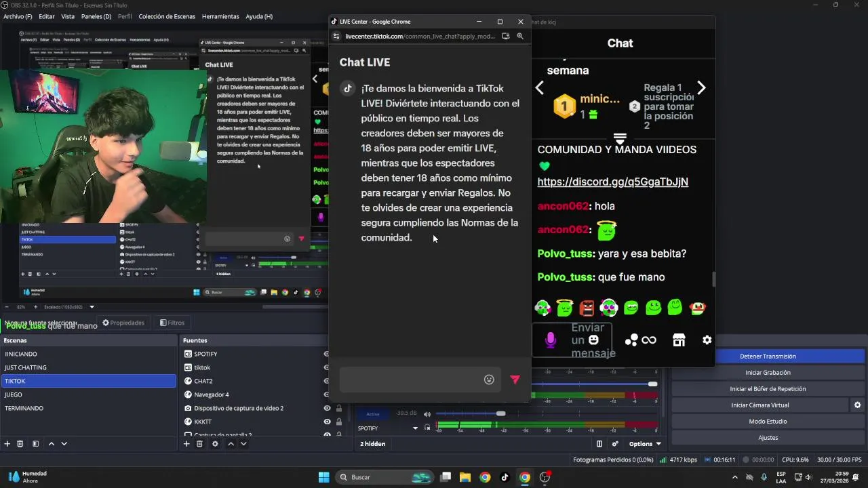Toggle lock on KKKTT source

click(x=339, y=422)
